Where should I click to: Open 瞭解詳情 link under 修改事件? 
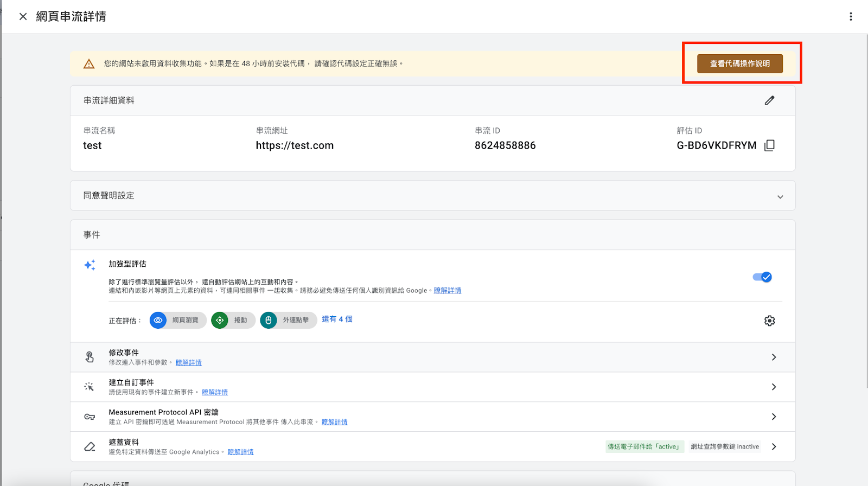[189, 362]
